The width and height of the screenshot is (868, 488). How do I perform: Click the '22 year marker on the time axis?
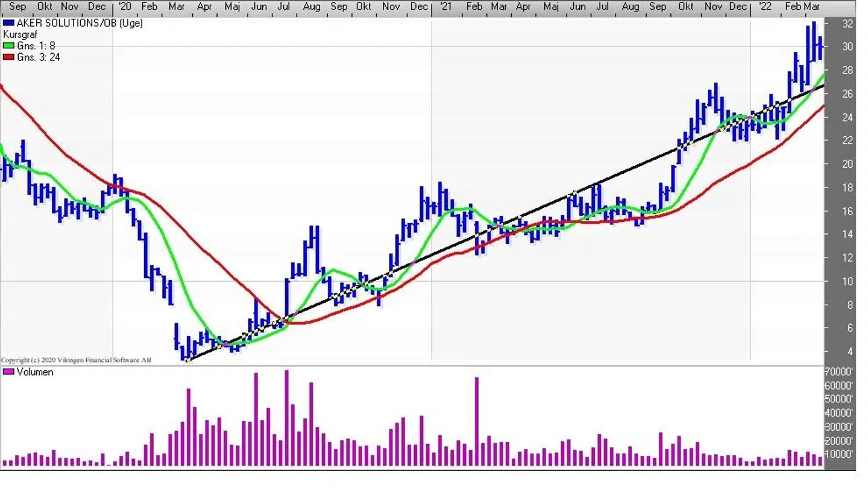pyautogui.click(x=764, y=7)
